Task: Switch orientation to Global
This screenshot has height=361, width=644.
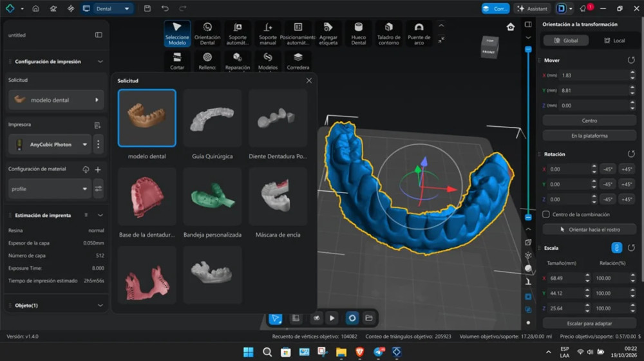Action: pos(566,40)
